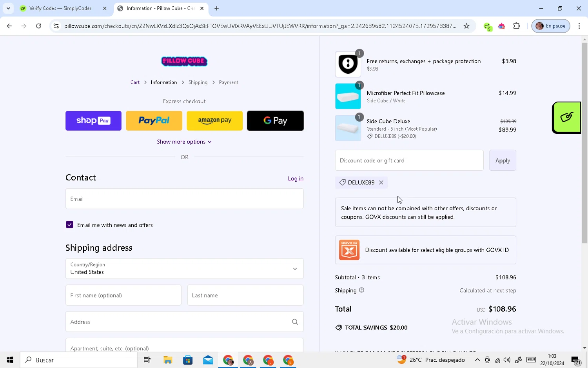588x368 pixels.
Task: Click the Microfiber Pillowcase thumbnail
Action: tap(348, 96)
